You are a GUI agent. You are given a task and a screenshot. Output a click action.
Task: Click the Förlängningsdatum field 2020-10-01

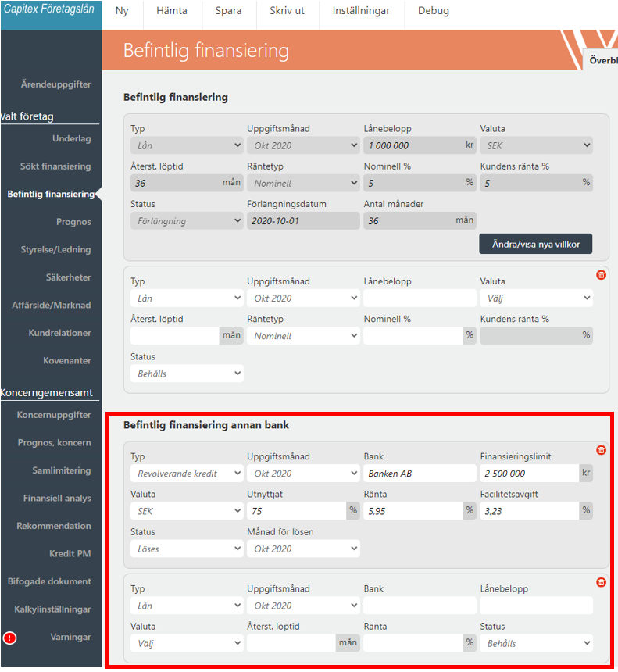(x=303, y=221)
